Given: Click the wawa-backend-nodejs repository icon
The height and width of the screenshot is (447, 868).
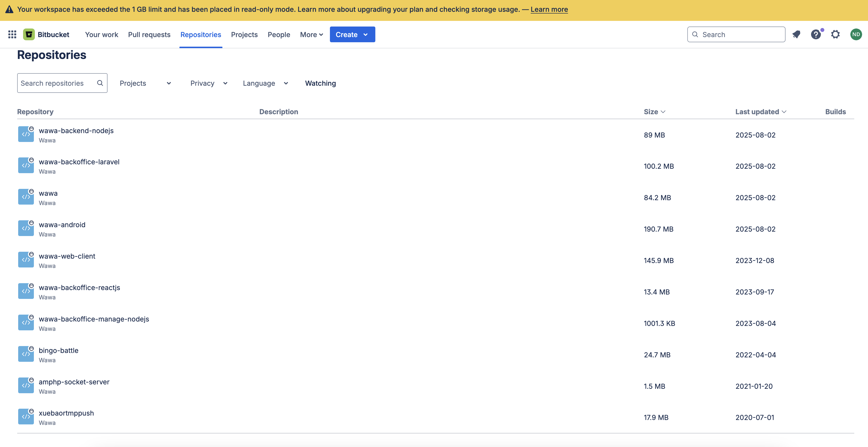Looking at the screenshot, I should click(x=26, y=134).
